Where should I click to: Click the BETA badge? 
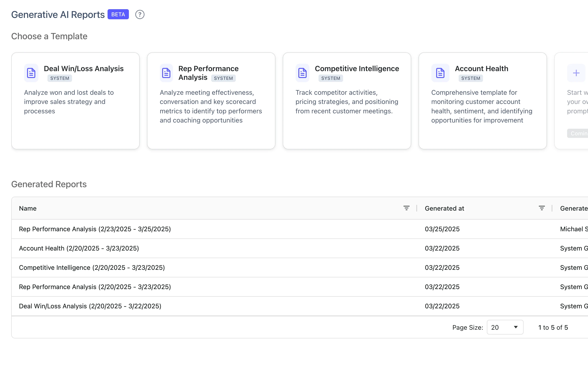[x=118, y=14]
